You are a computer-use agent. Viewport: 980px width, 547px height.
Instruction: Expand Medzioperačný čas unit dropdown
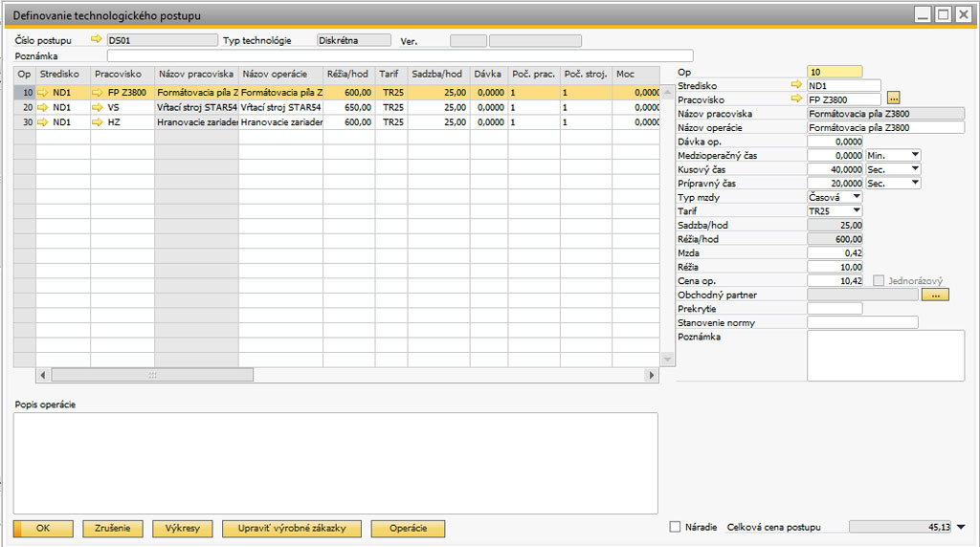tap(915, 155)
